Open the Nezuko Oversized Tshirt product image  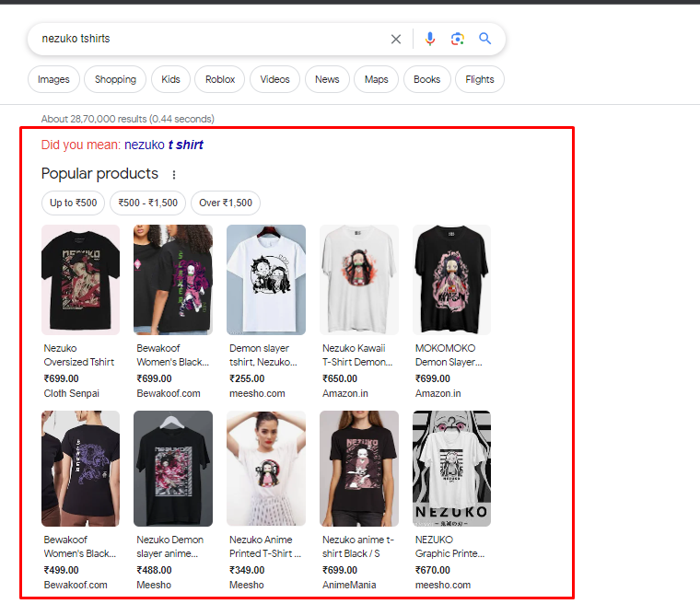(x=80, y=280)
